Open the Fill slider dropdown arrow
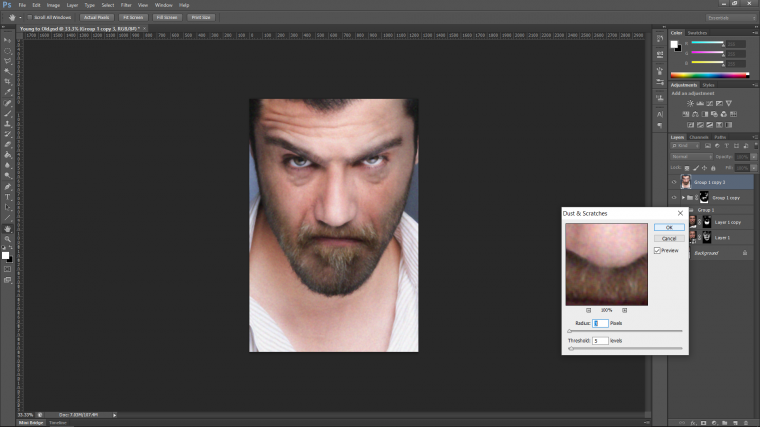 click(754, 168)
